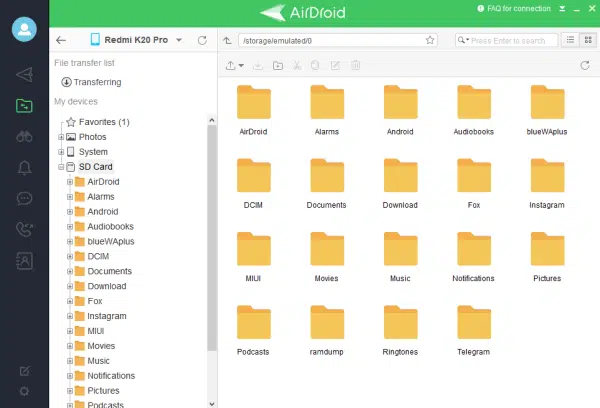Open the Transferring list
This screenshot has height=408, width=600.
pyautogui.click(x=92, y=82)
